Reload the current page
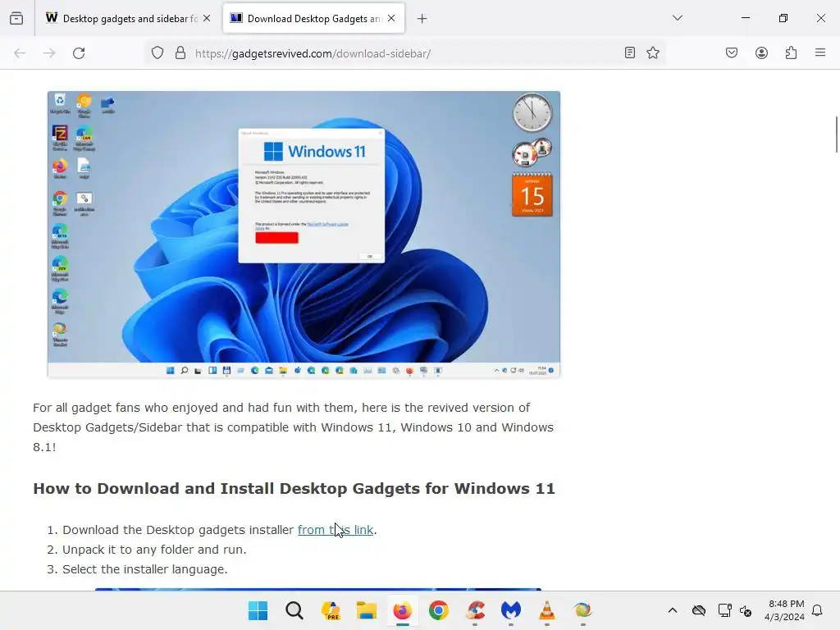This screenshot has width=840, height=630. point(79,53)
